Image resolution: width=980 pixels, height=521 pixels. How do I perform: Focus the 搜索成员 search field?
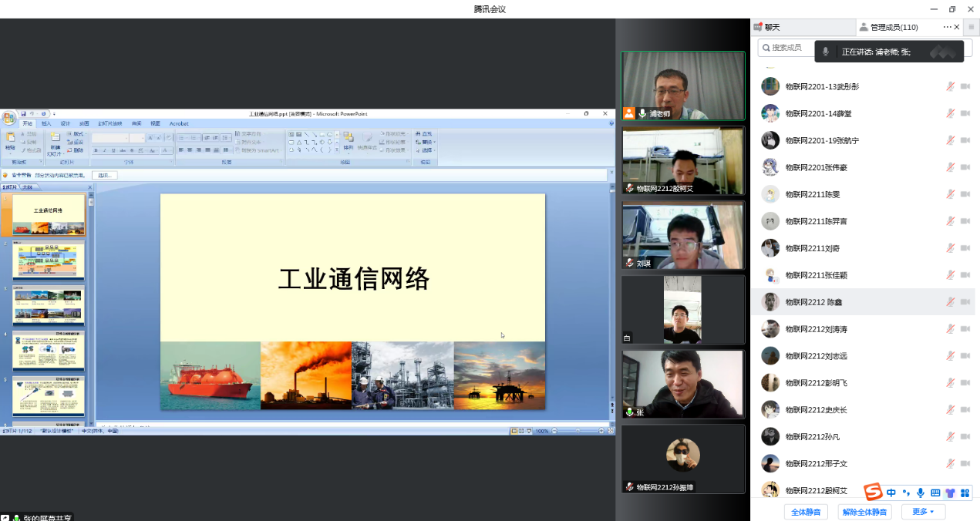786,48
